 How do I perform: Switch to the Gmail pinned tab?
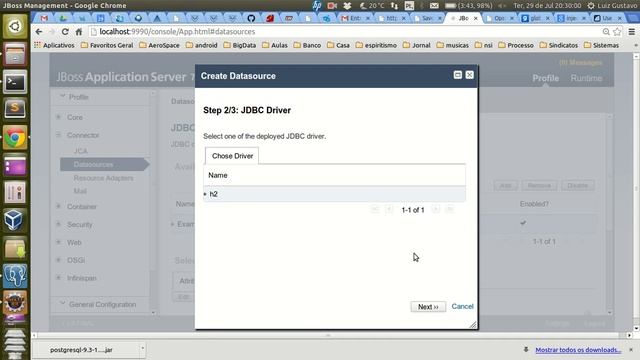(x=44, y=18)
